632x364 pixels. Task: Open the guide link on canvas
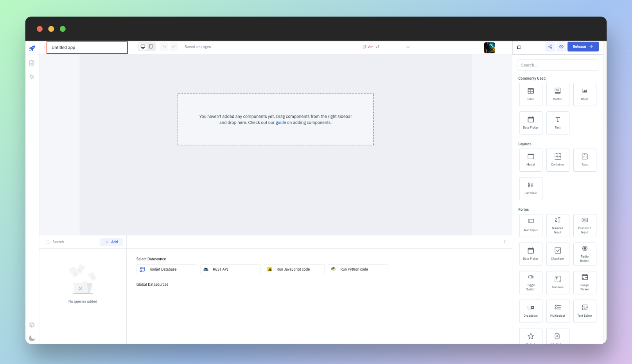tap(281, 123)
